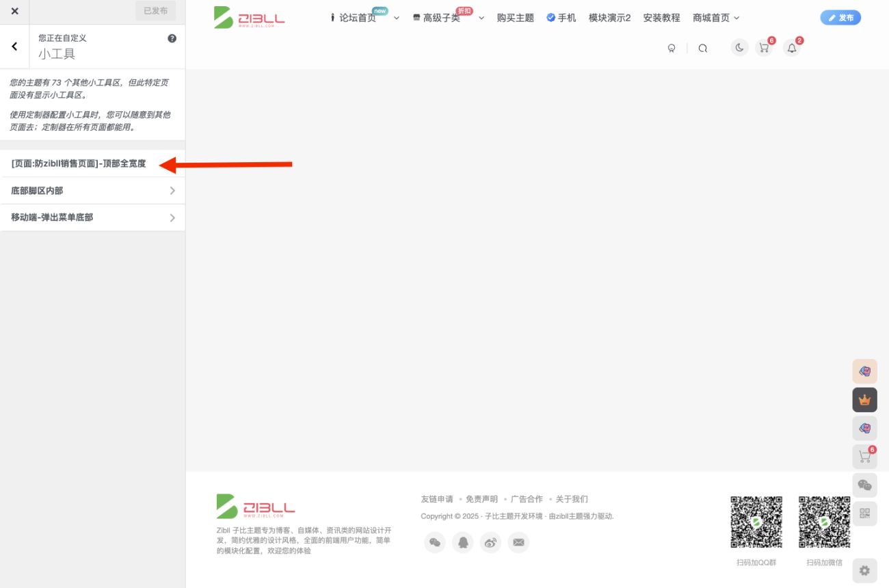Toggle dark mode with the moon icon
Screen dimensions: 889x588
point(739,48)
